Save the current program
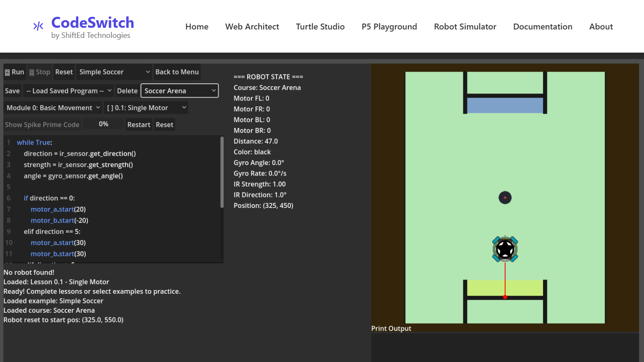Image resolution: width=644 pixels, height=362 pixels. point(12,90)
